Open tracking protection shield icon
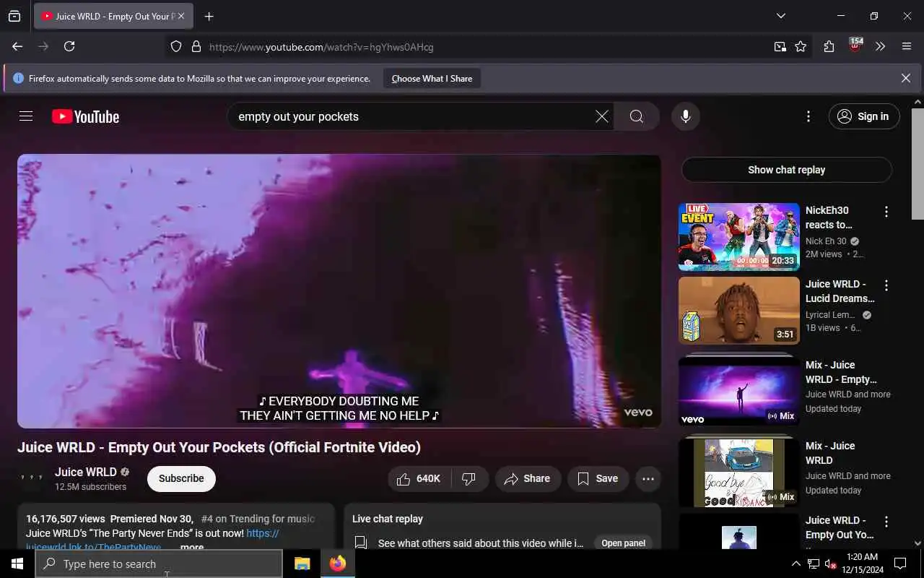This screenshot has height=578, width=924. click(x=176, y=46)
